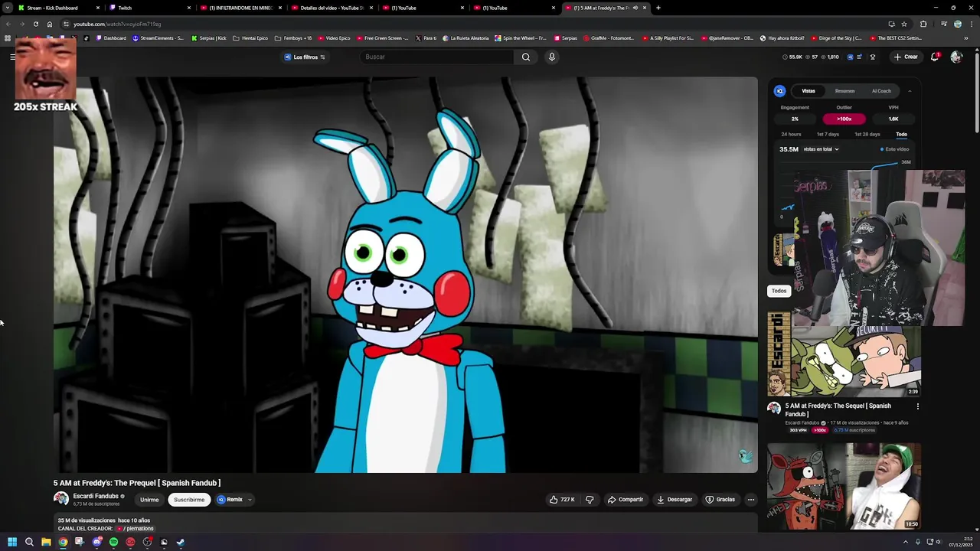Like the video with 727 K likes
This screenshot has height=551, width=980.
pos(562,500)
